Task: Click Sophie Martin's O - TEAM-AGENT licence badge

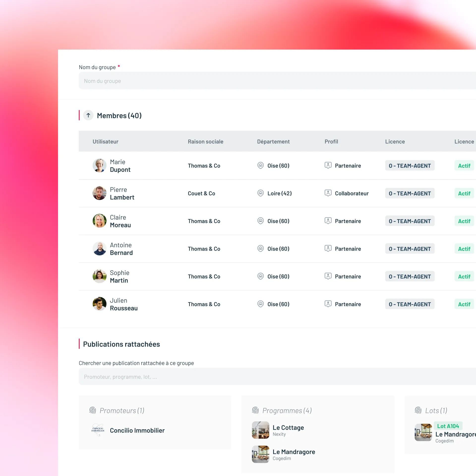Action: (x=410, y=276)
